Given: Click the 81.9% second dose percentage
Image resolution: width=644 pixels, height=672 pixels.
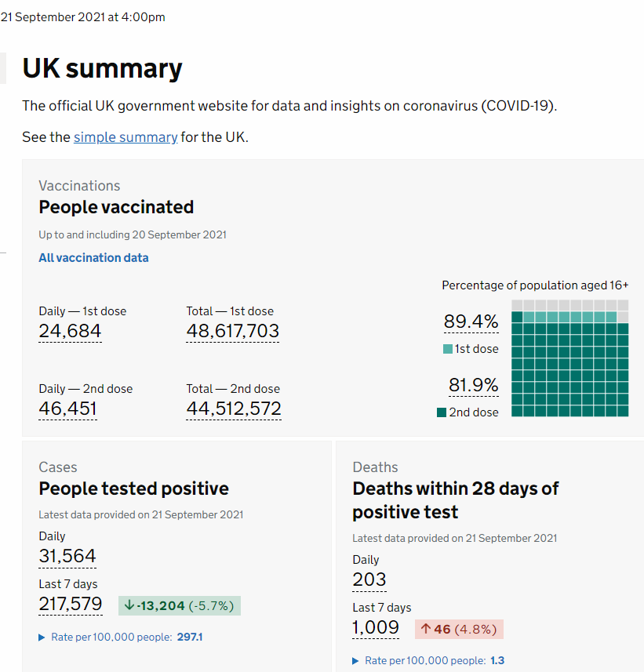Looking at the screenshot, I should 473,385.
